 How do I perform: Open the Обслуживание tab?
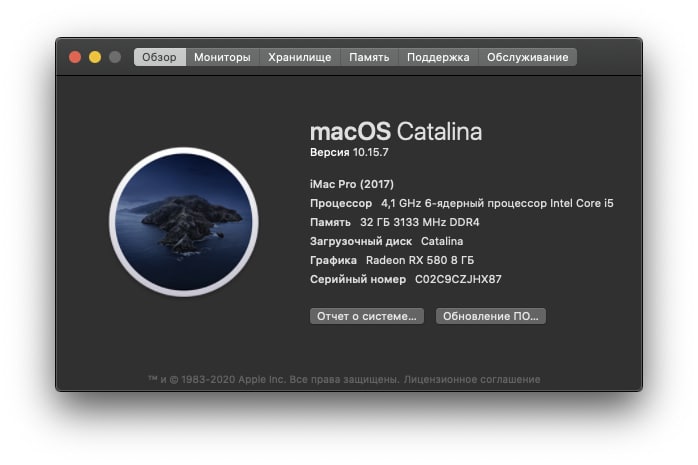coord(528,57)
